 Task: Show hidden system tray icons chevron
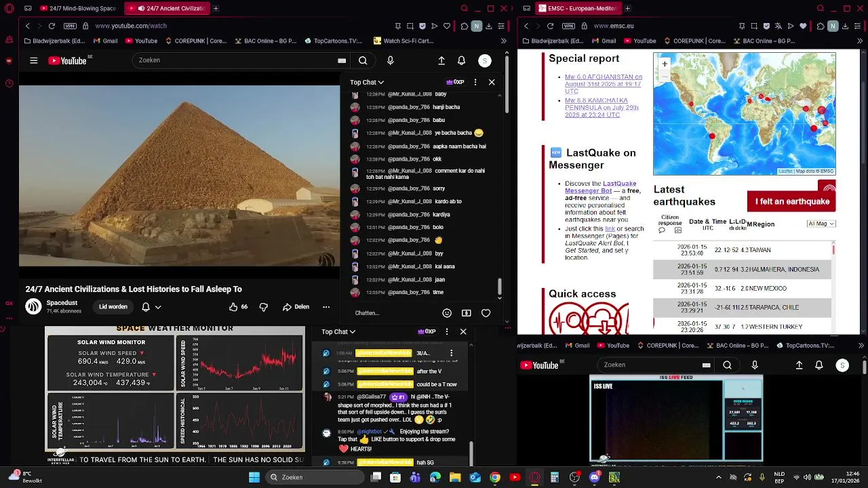pos(718,477)
